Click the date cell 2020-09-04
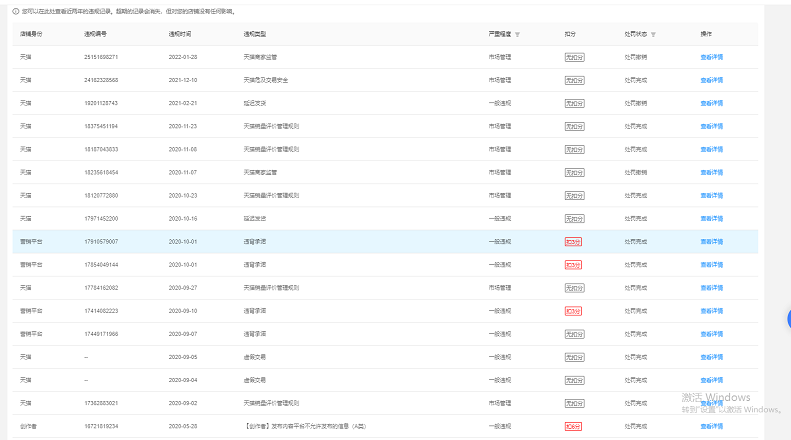The width and height of the screenshot is (791, 440). (x=183, y=380)
